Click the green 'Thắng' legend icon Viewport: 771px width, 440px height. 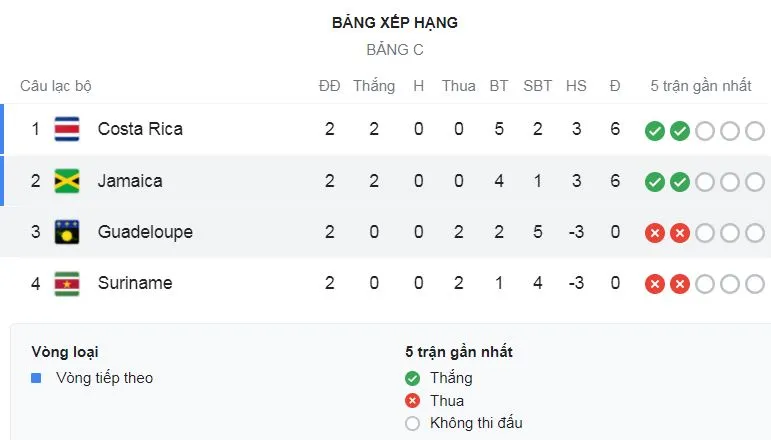(412, 378)
